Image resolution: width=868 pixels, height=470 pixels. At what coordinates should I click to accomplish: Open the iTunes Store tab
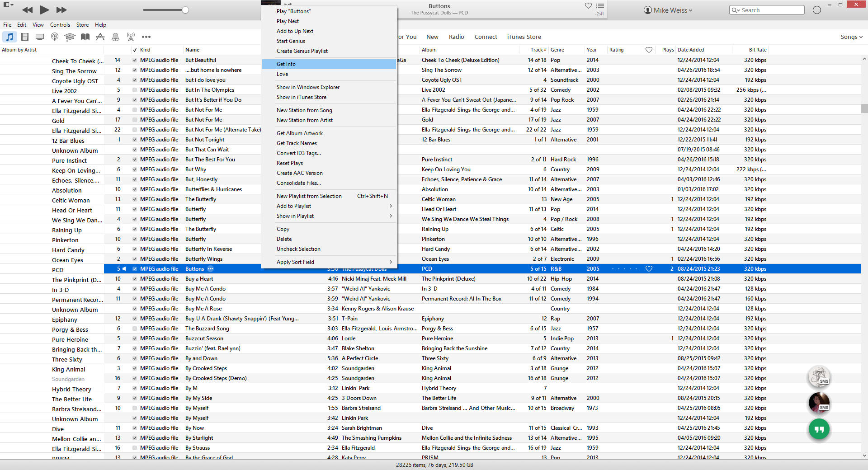[x=524, y=37]
